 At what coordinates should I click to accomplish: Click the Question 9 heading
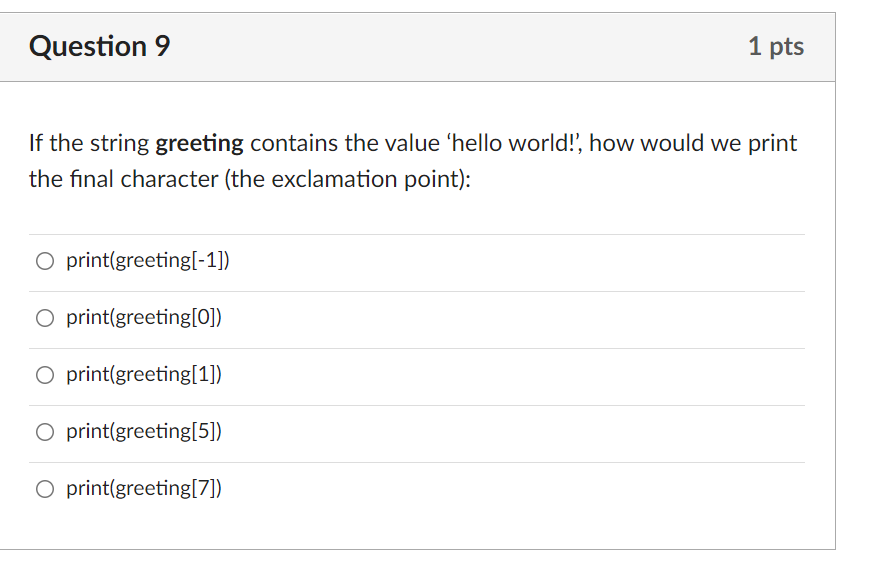[100, 47]
